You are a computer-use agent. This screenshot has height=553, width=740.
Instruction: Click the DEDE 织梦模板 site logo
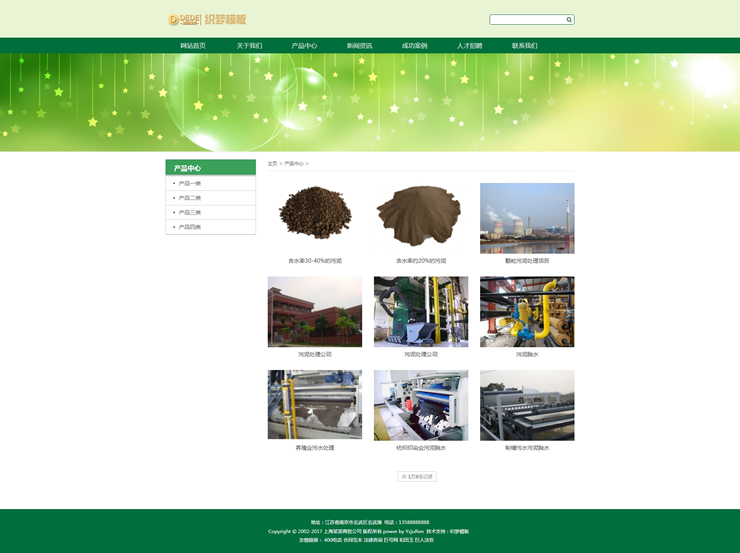(207, 19)
